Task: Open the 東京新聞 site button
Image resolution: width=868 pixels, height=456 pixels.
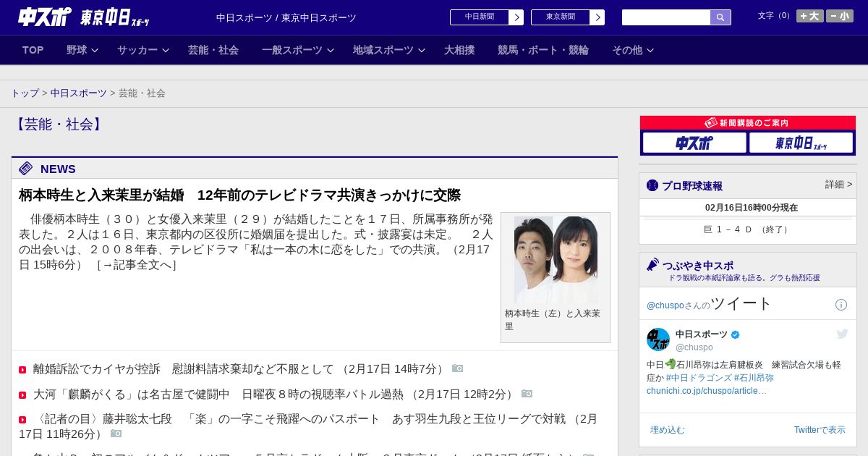Action: tap(561, 17)
